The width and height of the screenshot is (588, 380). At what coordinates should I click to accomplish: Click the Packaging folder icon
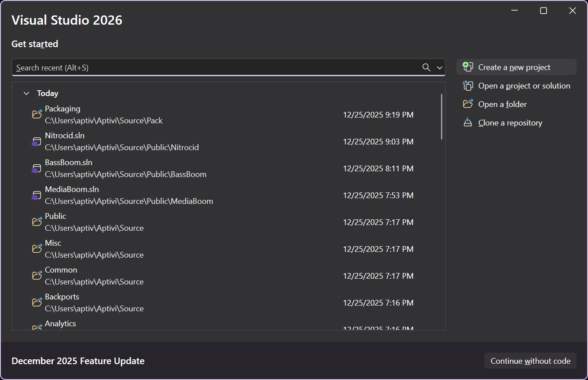tap(37, 114)
